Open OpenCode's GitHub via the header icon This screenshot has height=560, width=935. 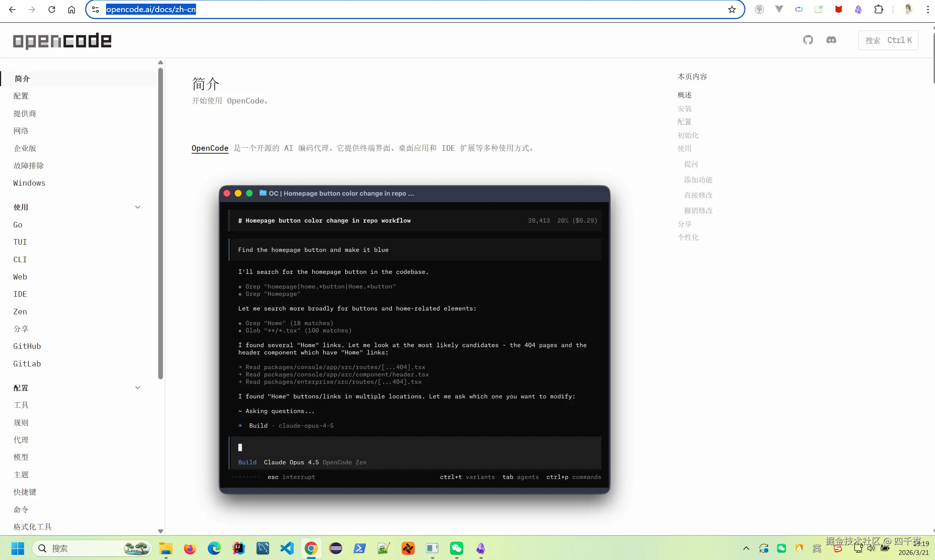808,40
